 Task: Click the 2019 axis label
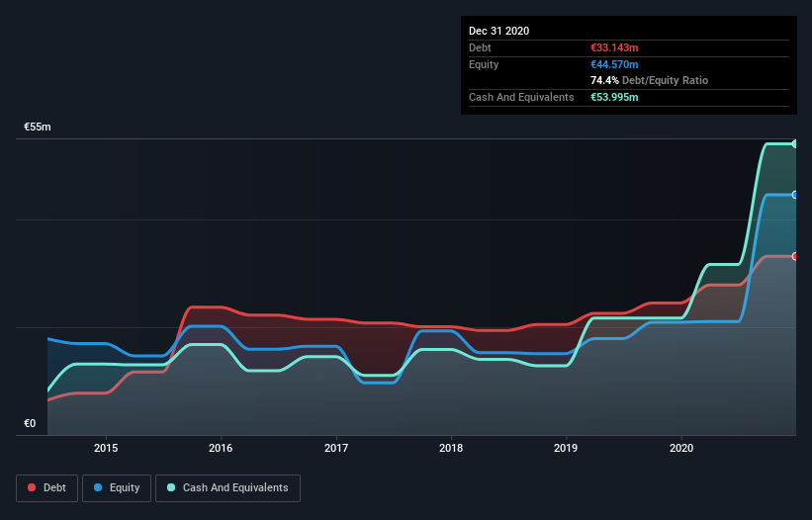566,448
